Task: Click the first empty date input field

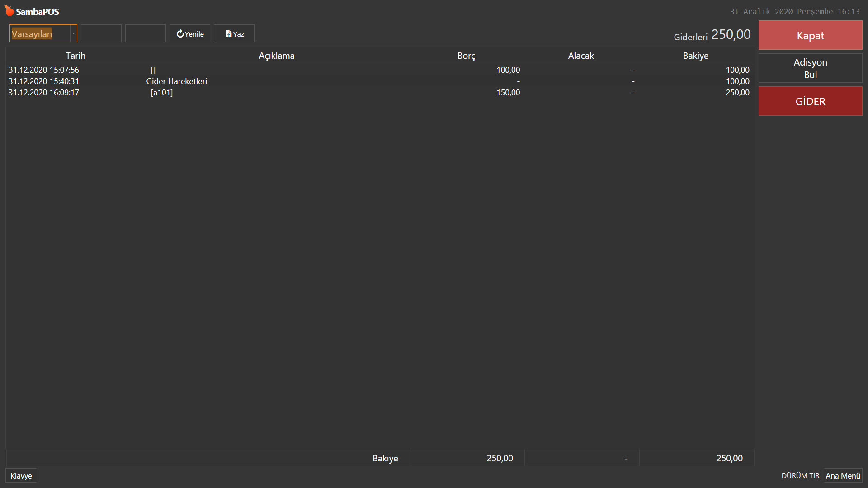Action: [x=101, y=34]
